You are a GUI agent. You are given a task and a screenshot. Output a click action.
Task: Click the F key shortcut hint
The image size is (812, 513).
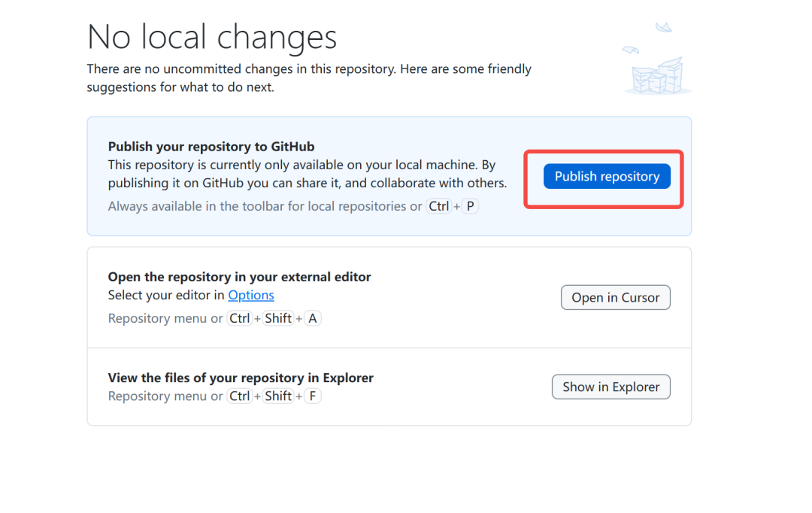pyautogui.click(x=312, y=396)
